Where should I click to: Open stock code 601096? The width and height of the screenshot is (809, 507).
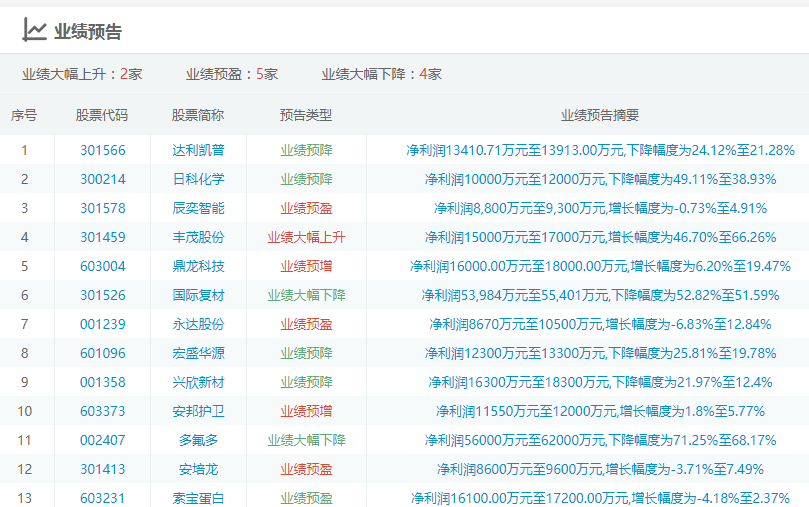coord(103,353)
